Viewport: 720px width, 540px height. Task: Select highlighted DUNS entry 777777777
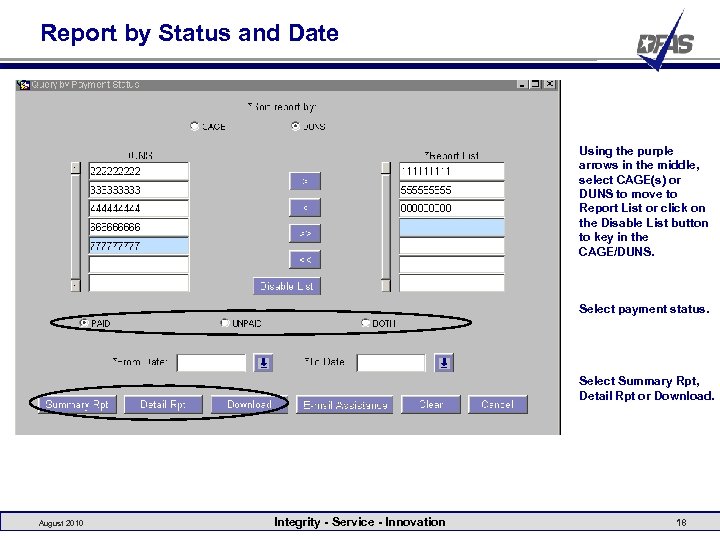[138, 246]
